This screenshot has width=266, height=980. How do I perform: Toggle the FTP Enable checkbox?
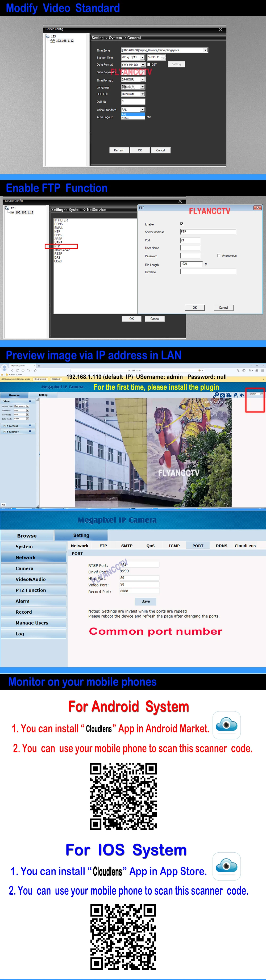tap(181, 224)
